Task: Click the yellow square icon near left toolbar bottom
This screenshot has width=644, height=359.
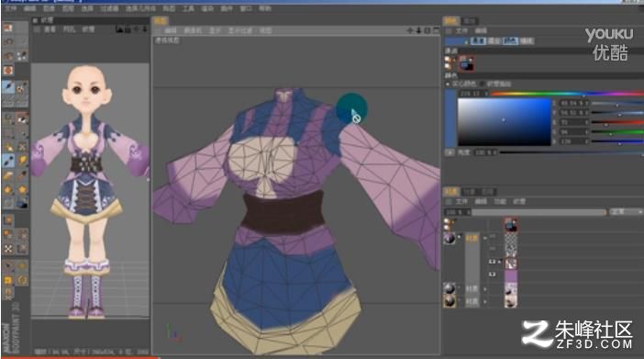Action: click(8, 280)
